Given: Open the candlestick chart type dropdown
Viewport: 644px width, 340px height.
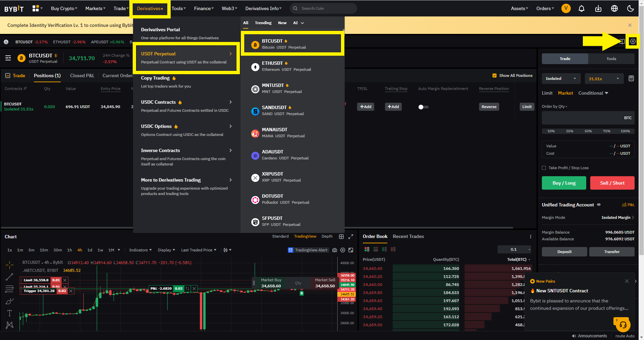Looking at the screenshot, I should 227,250.
